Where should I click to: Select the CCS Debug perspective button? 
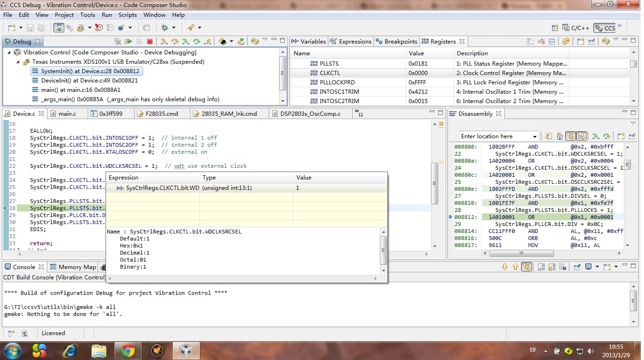(605, 28)
